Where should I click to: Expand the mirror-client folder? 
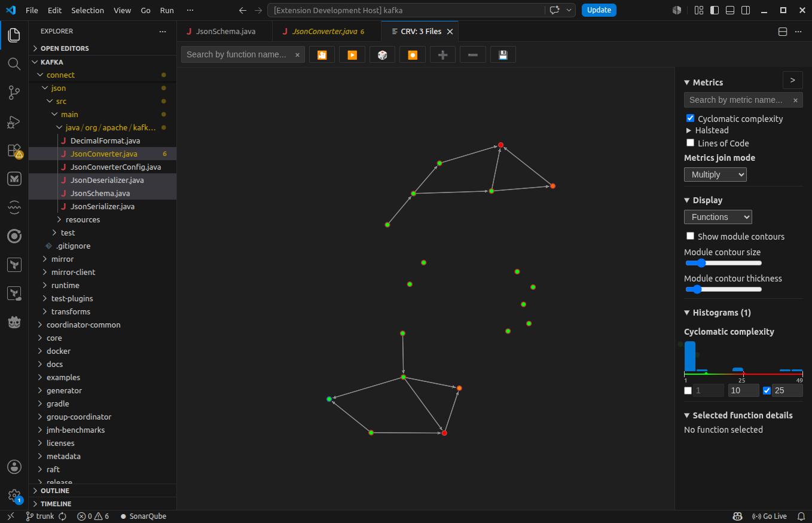102,272
